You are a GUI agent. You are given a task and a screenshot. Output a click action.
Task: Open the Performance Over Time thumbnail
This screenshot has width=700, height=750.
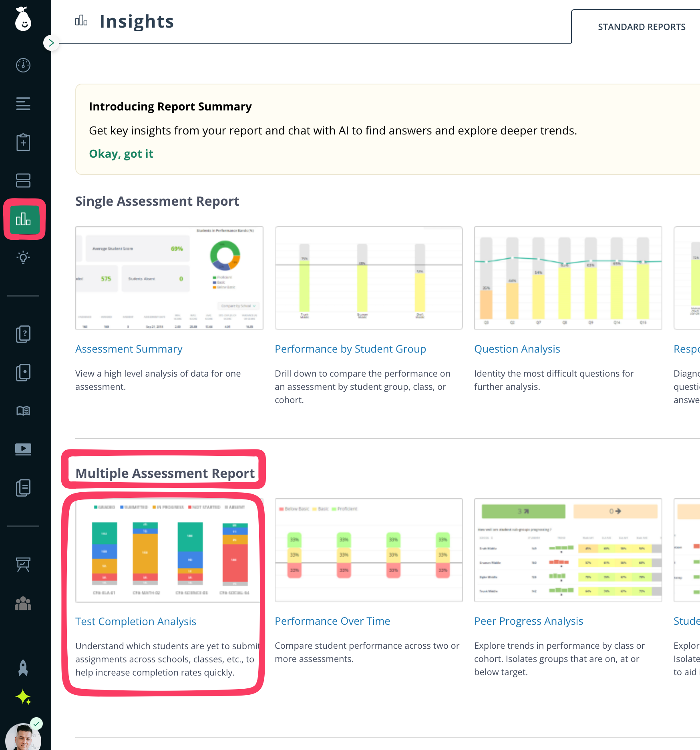369,550
